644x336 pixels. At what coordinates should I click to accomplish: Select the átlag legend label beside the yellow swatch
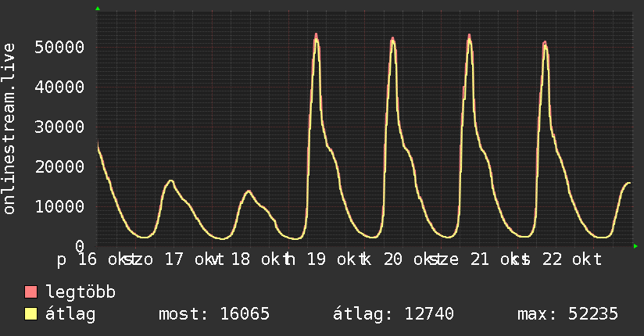coord(70,314)
